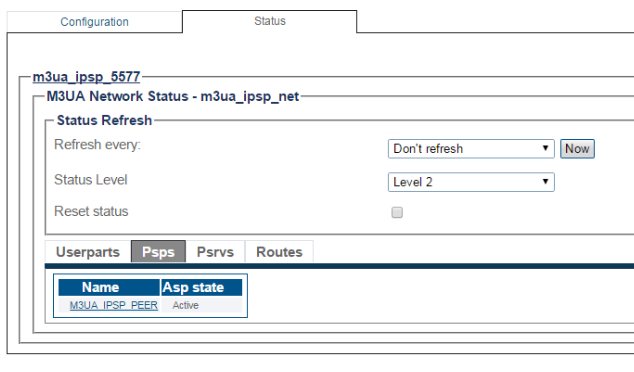Viewport: 634px width, 372px height.
Task: Click the Refresh every label
Action: tap(97, 144)
